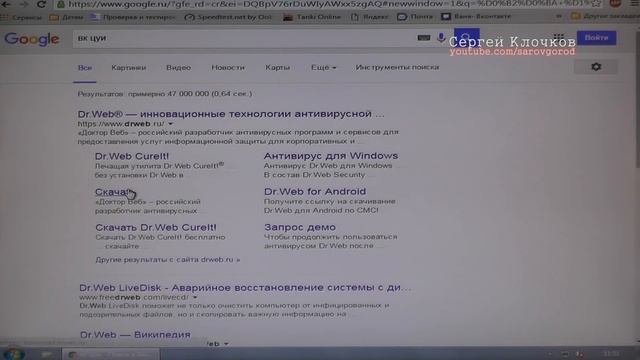Open the Детям bookmarks folder
The width and height of the screenshot is (640, 360).
pos(66,18)
